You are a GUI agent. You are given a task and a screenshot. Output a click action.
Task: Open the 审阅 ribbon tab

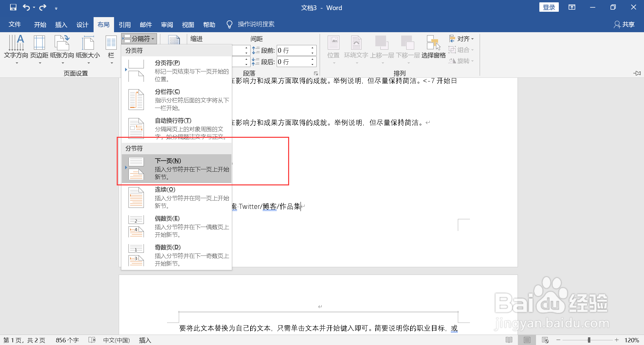coord(167,24)
